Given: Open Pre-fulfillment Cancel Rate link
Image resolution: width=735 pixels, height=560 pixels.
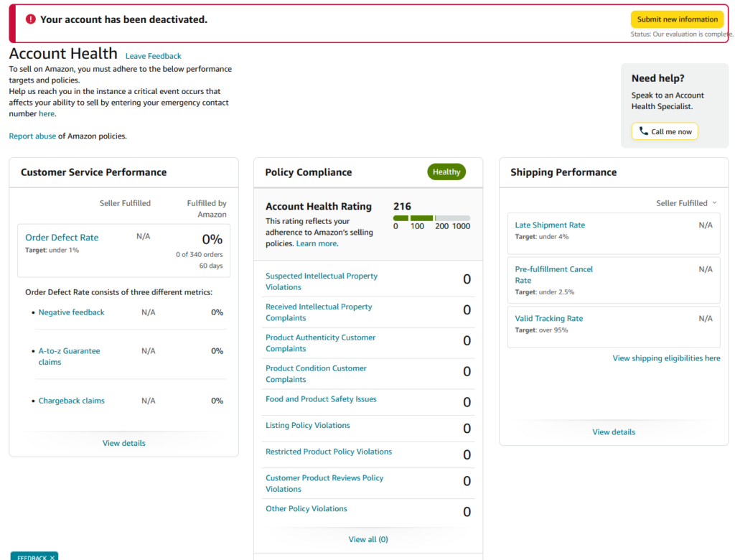Looking at the screenshot, I should [x=553, y=275].
